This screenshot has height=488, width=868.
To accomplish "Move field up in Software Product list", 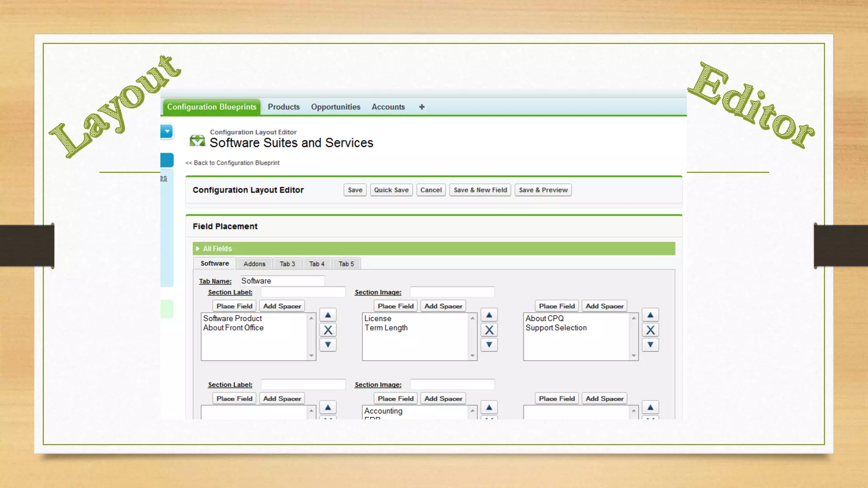I will (328, 315).
